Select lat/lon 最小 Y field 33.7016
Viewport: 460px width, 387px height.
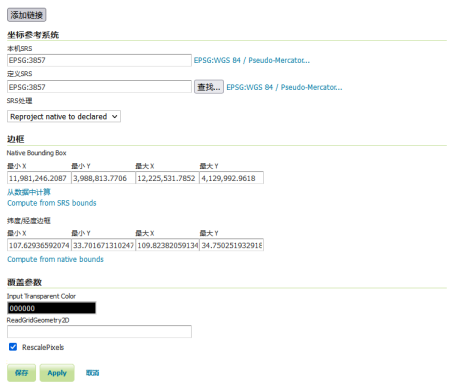[x=103, y=245]
